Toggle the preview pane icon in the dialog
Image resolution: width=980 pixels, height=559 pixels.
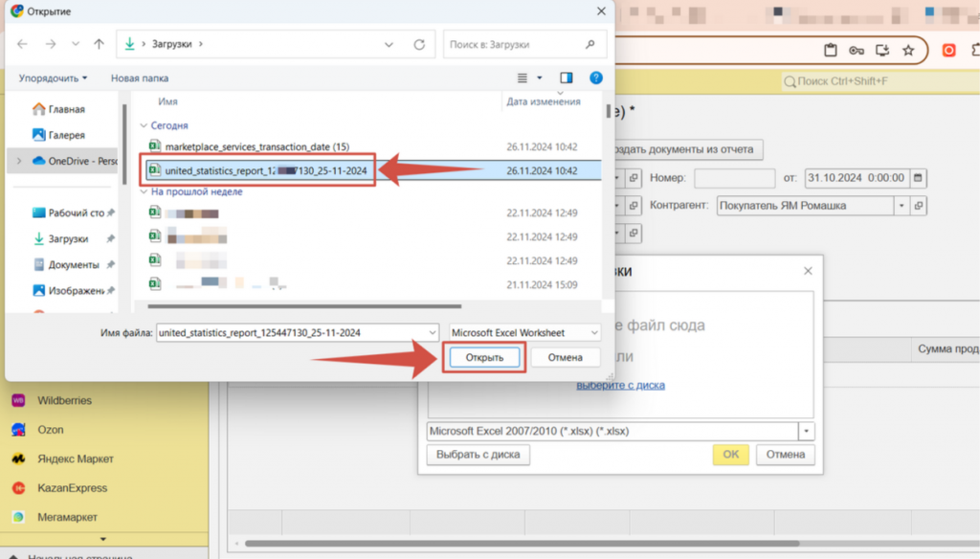567,78
